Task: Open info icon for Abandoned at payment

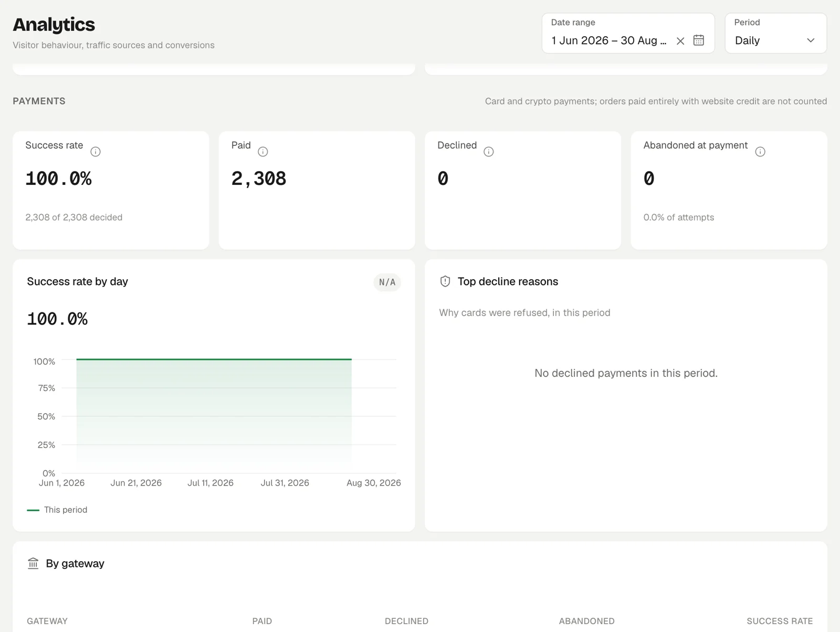Action: point(760,152)
